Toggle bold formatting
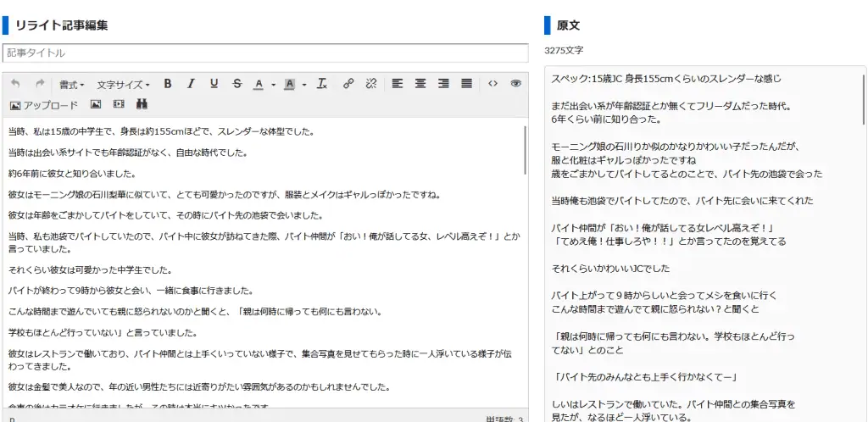 point(168,84)
